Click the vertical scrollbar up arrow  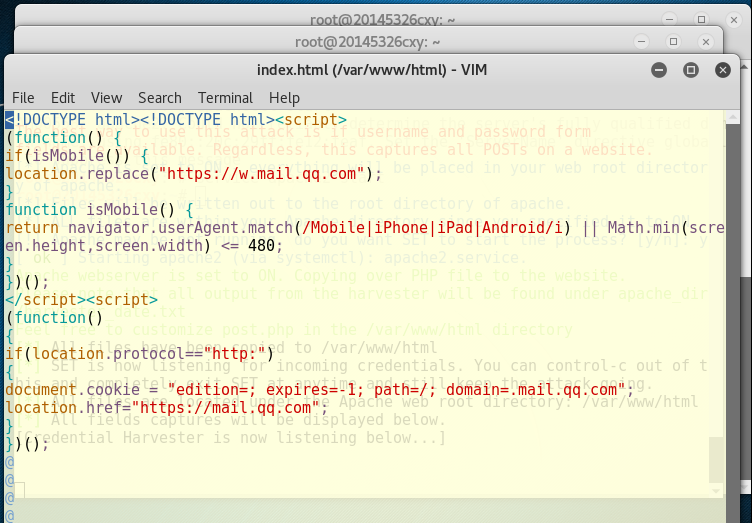click(x=732, y=117)
